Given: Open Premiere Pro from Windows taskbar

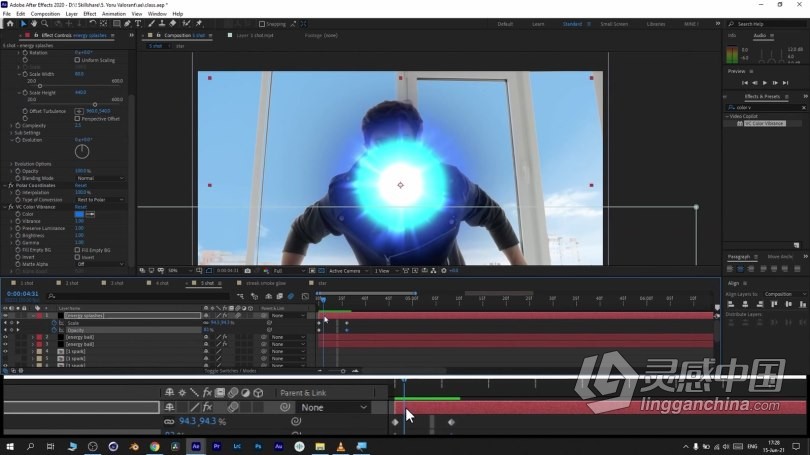Looking at the screenshot, I should [x=216, y=446].
